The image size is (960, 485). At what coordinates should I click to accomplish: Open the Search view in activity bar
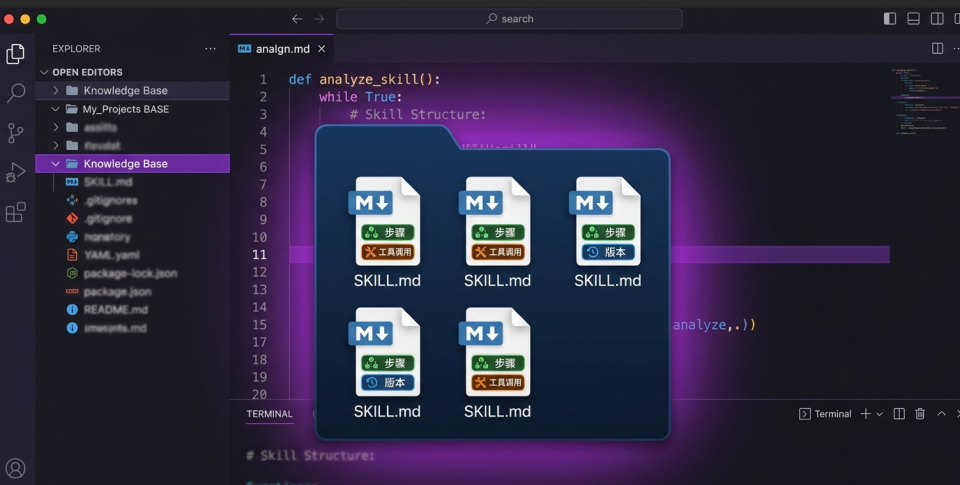tap(15, 93)
